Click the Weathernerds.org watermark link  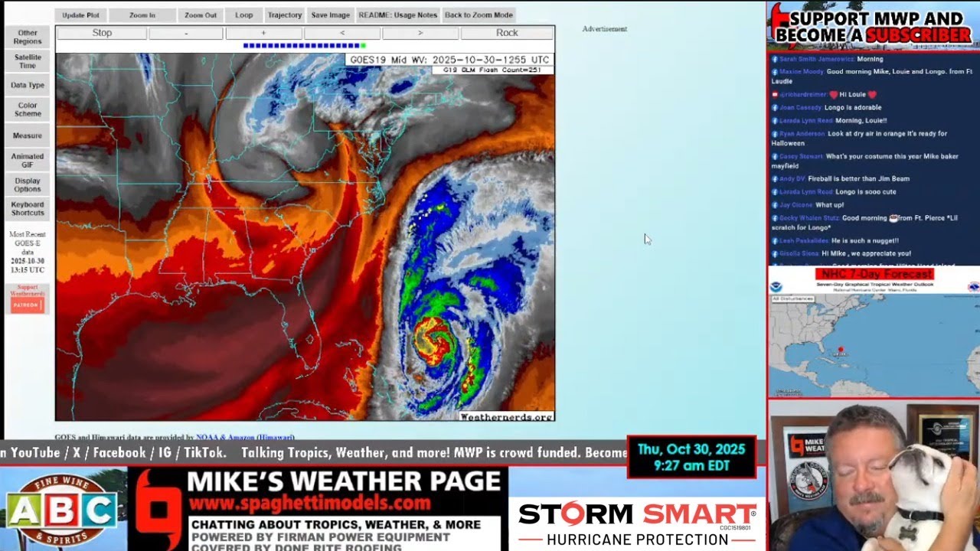(506, 417)
